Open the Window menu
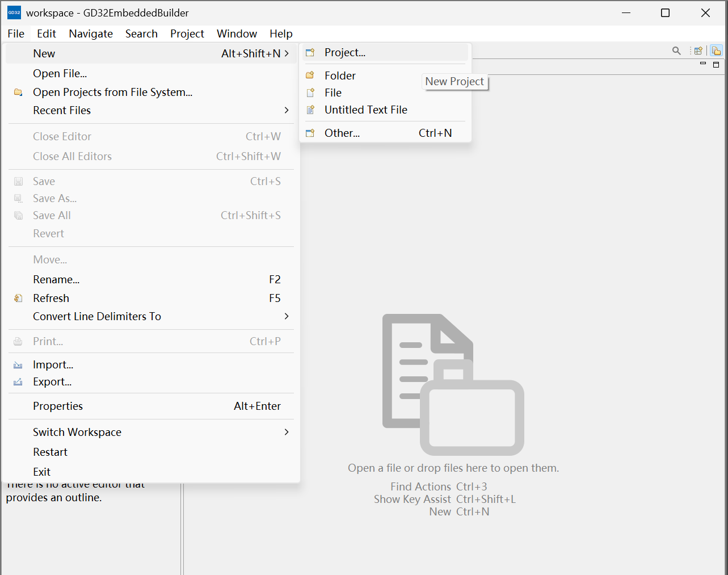 tap(237, 33)
